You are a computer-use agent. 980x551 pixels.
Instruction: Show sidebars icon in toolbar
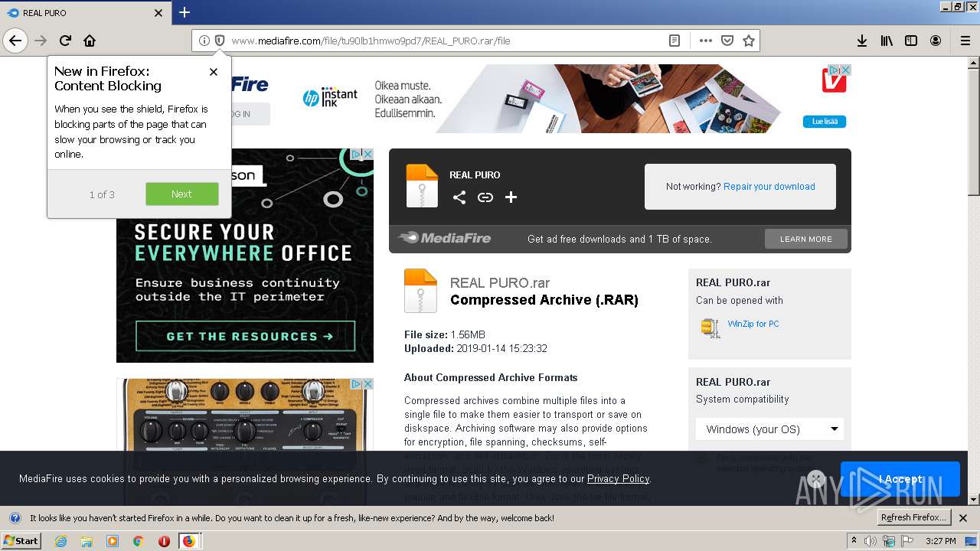[911, 41]
